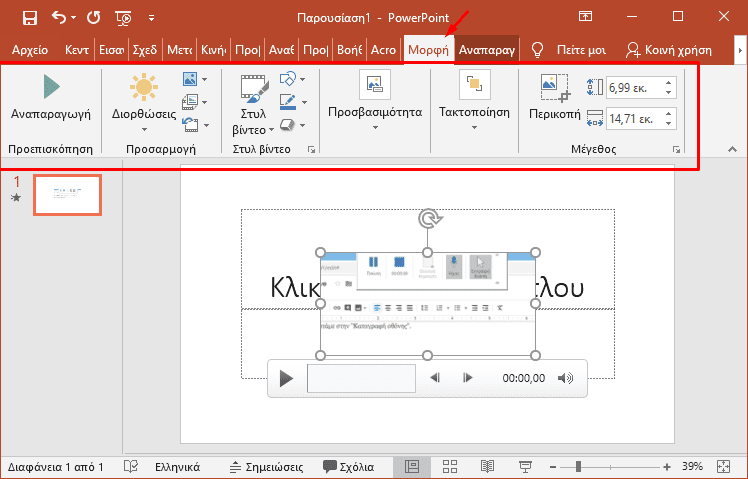Screen dimensions: 748x479
Task: Open the Video Shape dropdown
Action: click(x=292, y=79)
